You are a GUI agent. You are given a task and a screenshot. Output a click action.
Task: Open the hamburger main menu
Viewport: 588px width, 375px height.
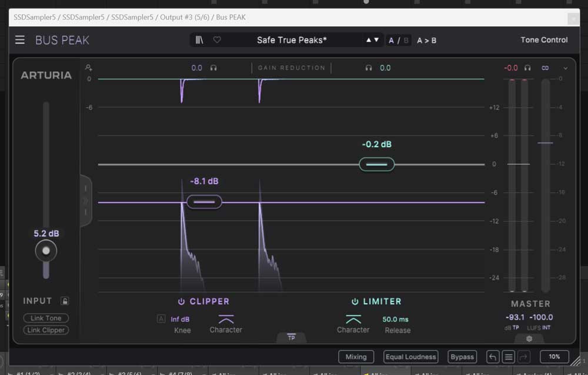pos(20,40)
